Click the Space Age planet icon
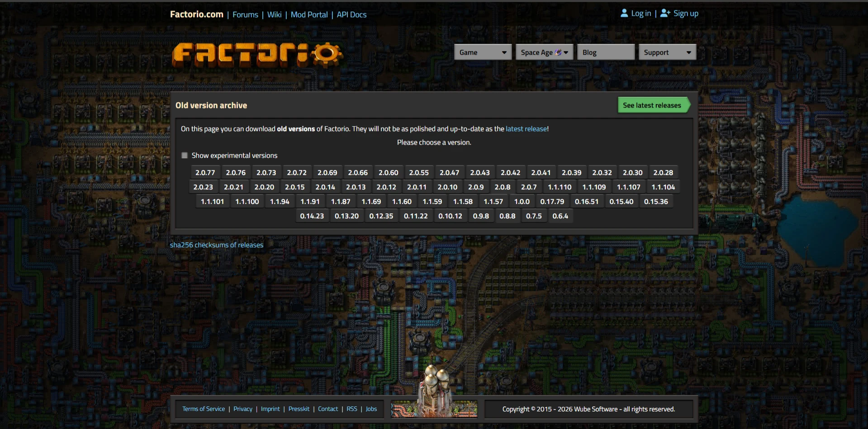 coord(558,52)
